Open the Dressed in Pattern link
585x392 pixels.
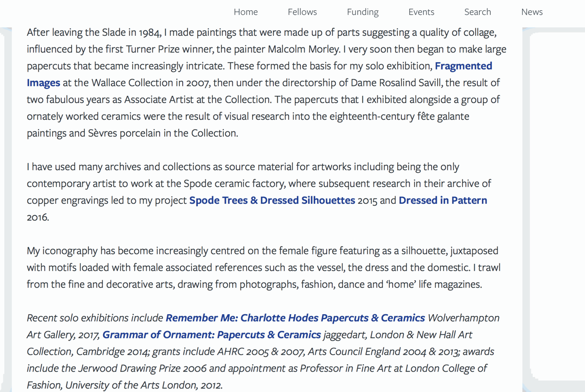(x=443, y=200)
